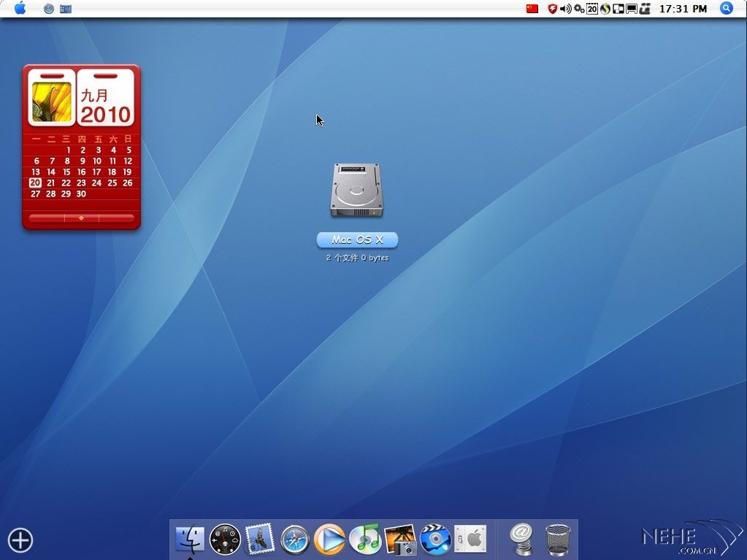Select date 9 in the calendar
The width and height of the screenshot is (747, 560).
(x=83, y=161)
